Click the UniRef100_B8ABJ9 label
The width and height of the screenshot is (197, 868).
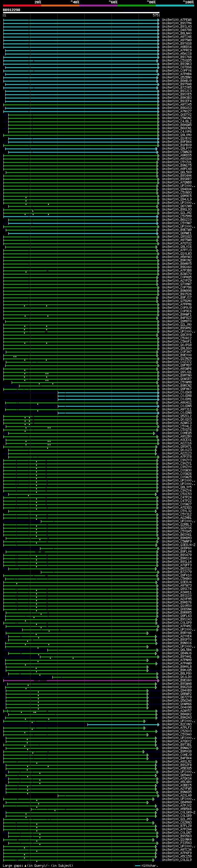point(177,81)
